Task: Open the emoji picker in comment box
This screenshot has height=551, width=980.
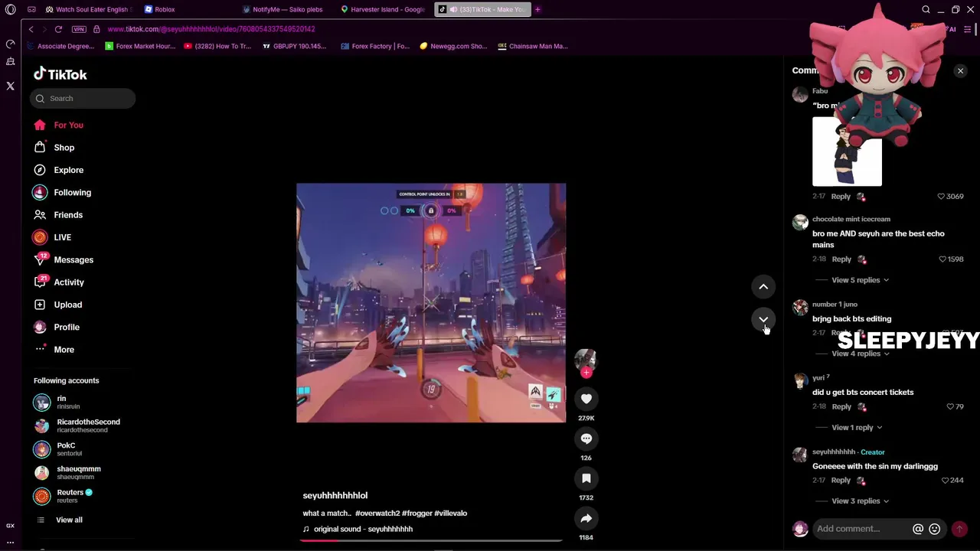Action: [934, 529]
